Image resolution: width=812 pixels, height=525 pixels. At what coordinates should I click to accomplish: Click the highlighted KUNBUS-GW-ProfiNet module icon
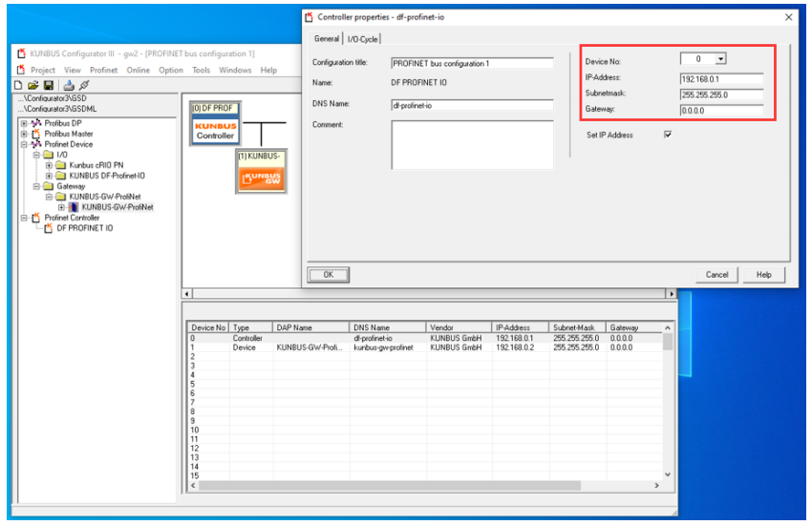click(x=74, y=207)
